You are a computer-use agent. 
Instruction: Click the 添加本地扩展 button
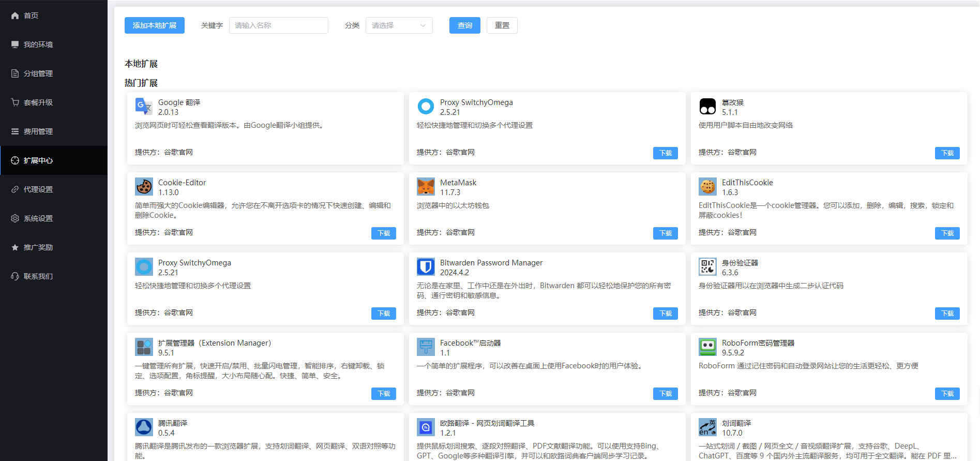[x=154, y=25]
